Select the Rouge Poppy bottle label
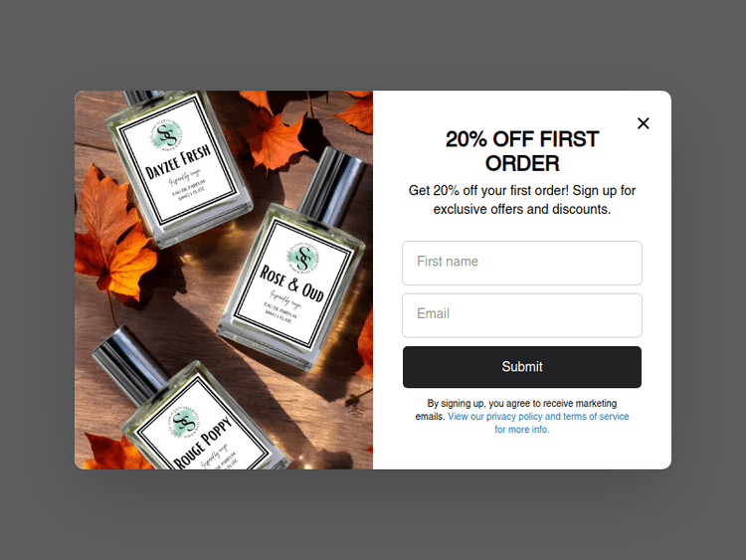 (202, 429)
